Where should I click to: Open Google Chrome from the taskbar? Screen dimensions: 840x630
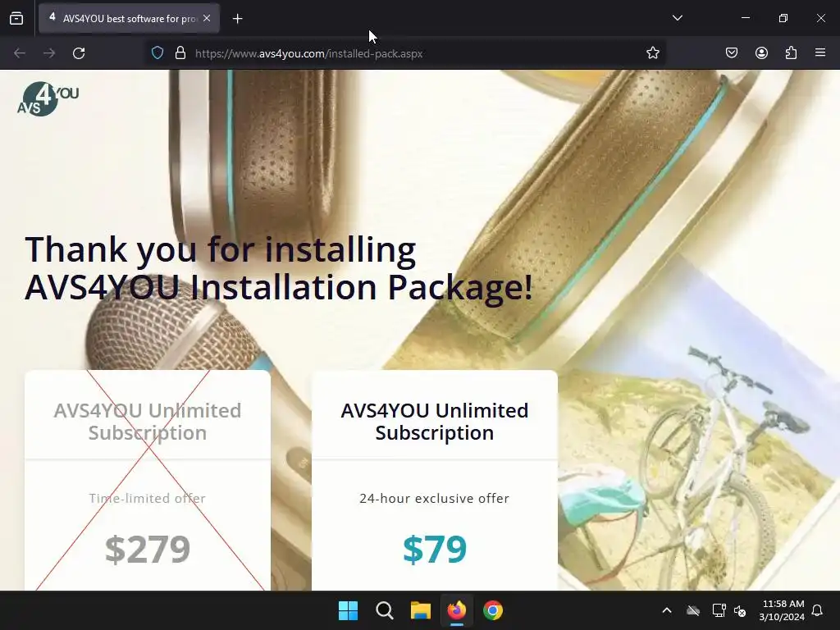click(493, 610)
